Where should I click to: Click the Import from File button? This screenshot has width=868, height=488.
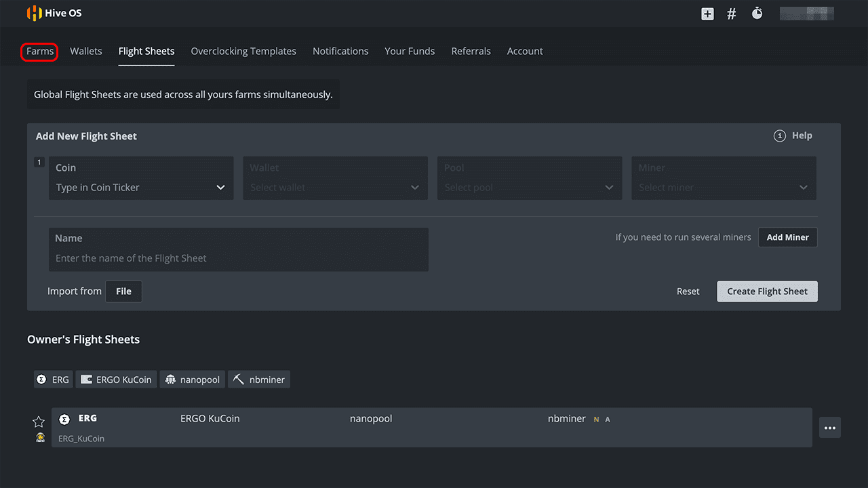123,291
